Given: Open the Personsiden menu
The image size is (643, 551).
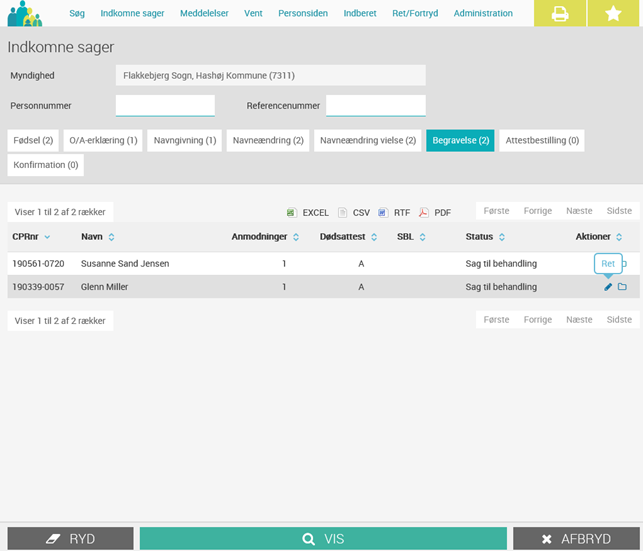Looking at the screenshot, I should click(x=303, y=13).
